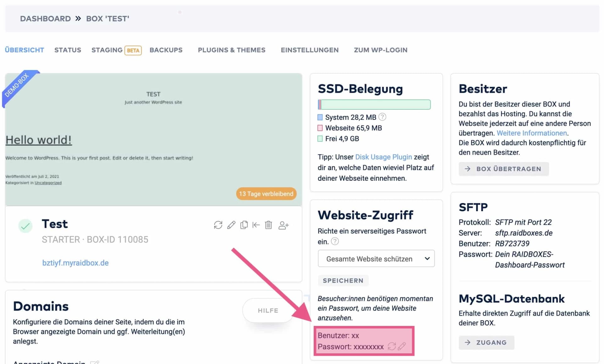The image size is (604, 364).
Task: Open the Backups tab
Action: (166, 50)
